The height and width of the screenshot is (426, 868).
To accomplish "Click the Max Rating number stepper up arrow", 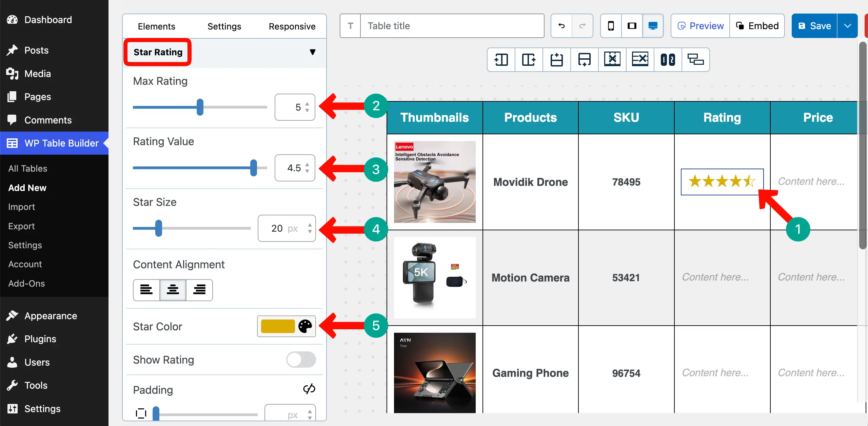I will tap(307, 103).
